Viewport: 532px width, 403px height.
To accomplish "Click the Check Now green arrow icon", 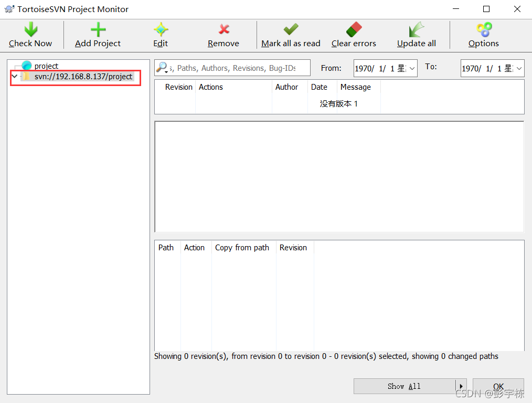I will coord(30,29).
